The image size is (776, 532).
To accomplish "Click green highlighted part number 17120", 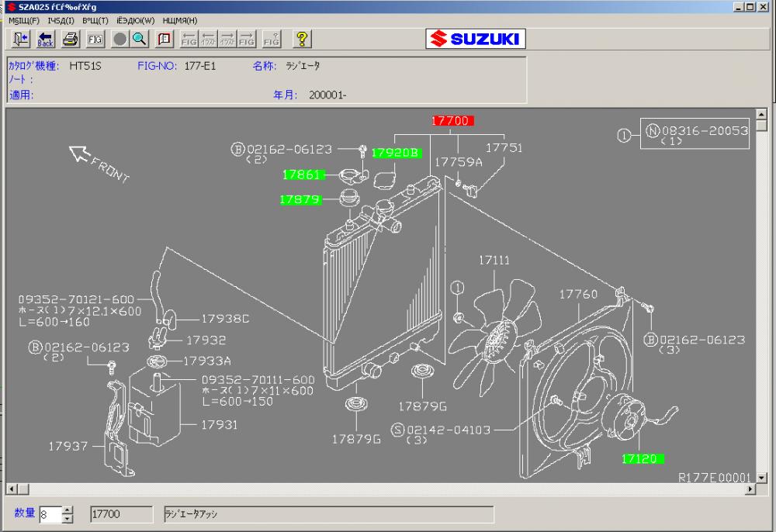I will click(x=643, y=458).
